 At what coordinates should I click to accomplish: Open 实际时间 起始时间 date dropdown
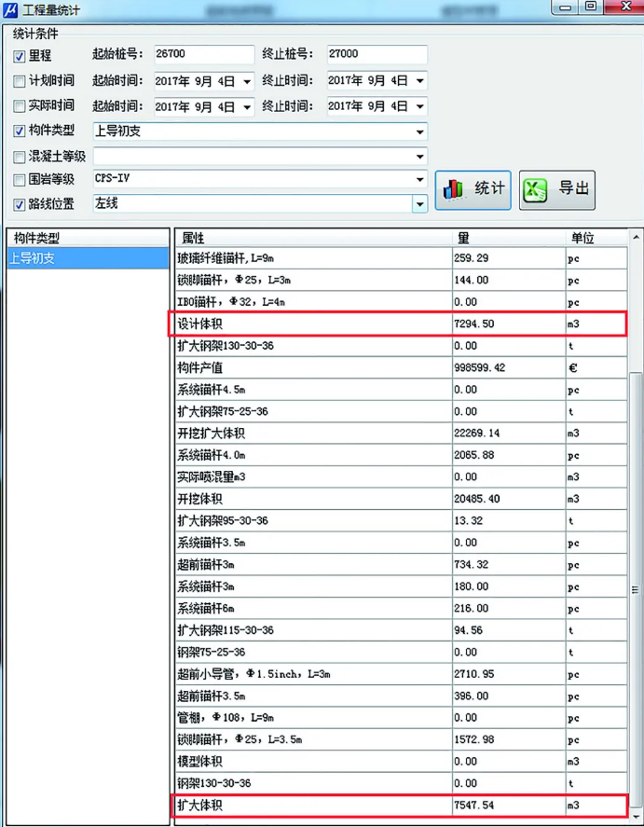[x=247, y=106]
